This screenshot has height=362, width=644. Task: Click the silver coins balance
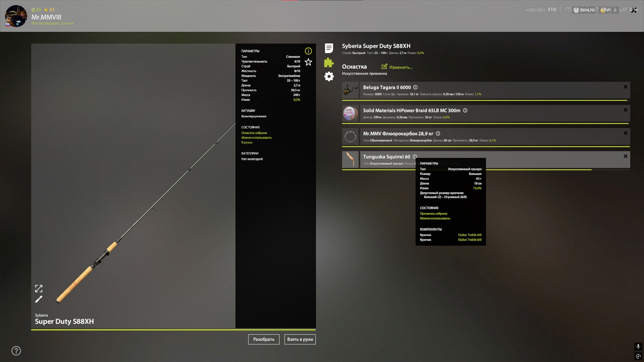tap(584, 10)
